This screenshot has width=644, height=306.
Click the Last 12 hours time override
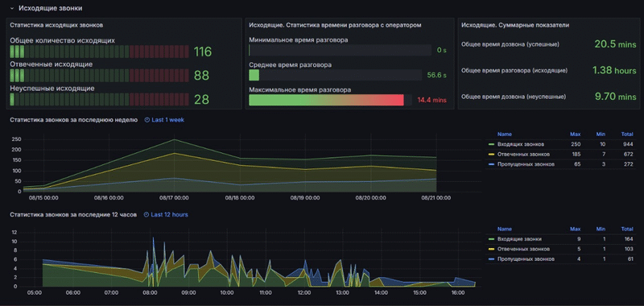click(170, 214)
